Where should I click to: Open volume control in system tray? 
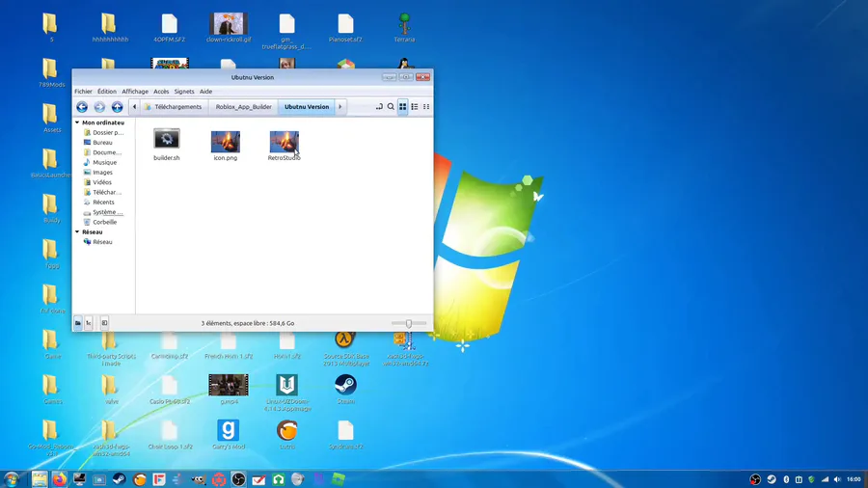click(x=837, y=479)
